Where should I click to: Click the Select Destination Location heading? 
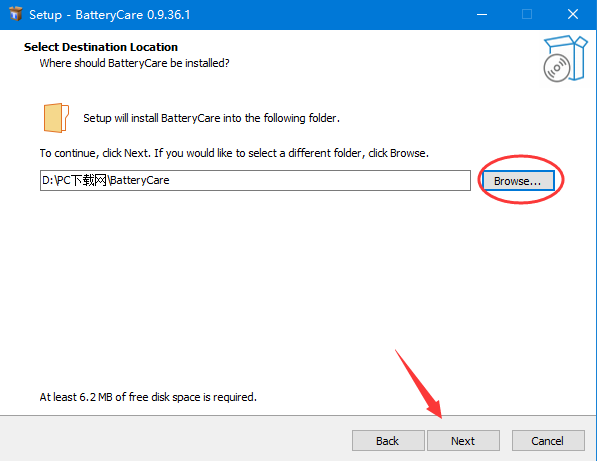(101, 47)
